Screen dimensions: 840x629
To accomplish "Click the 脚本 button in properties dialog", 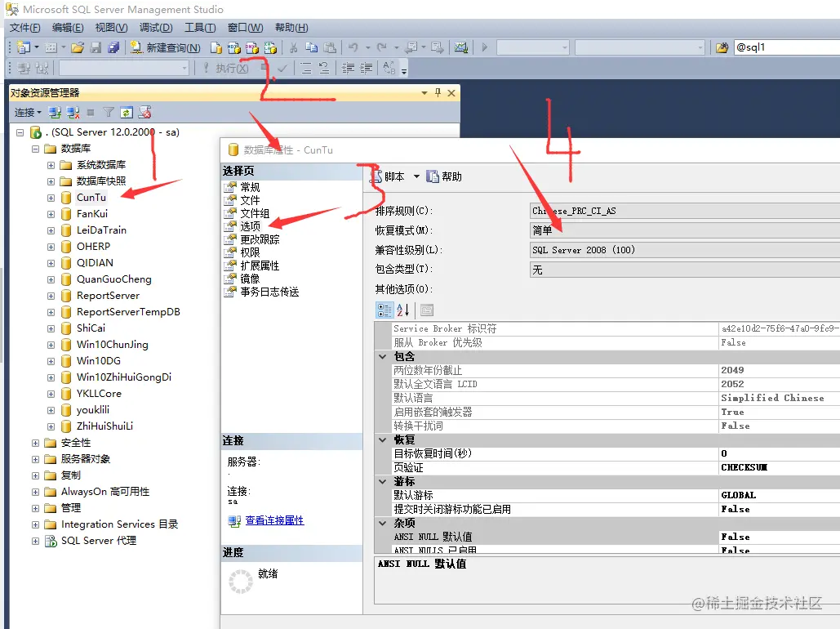I will [x=389, y=176].
